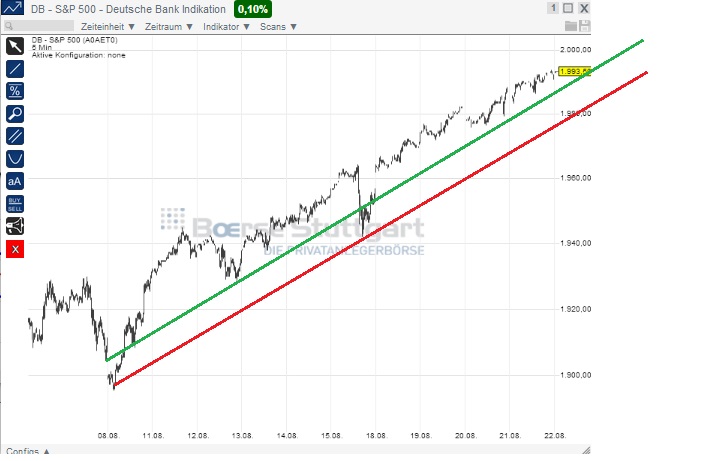Click the 11.08. date axis label
This screenshot has width=703, height=461.
pyautogui.click(x=153, y=436)
